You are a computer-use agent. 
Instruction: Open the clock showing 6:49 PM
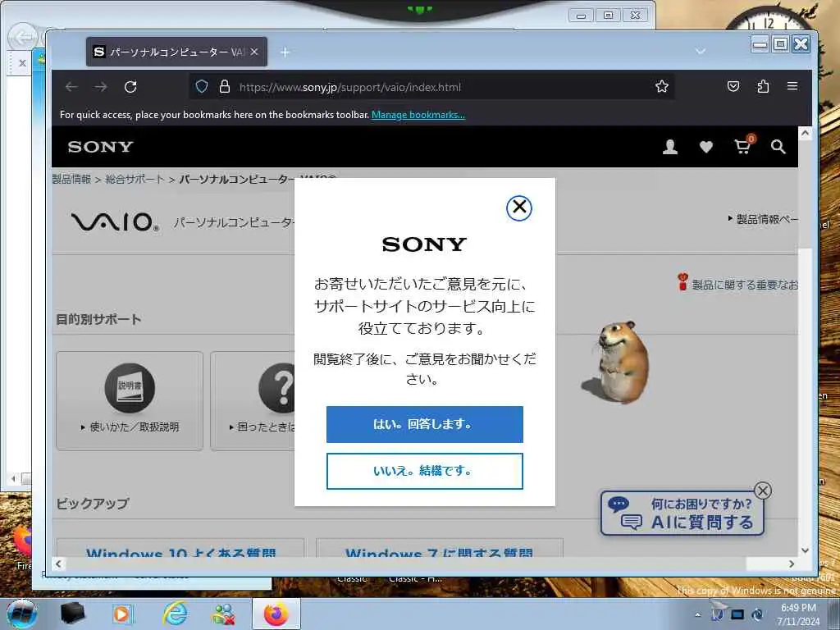798,614
